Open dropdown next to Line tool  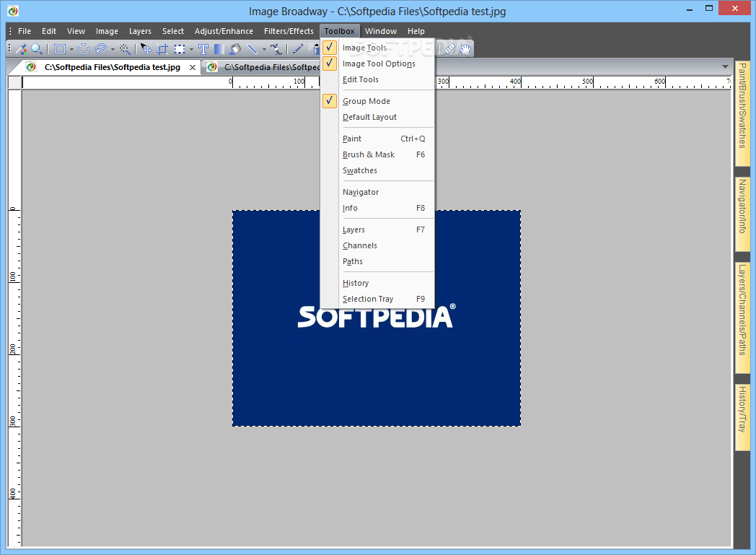coord(264,49)
